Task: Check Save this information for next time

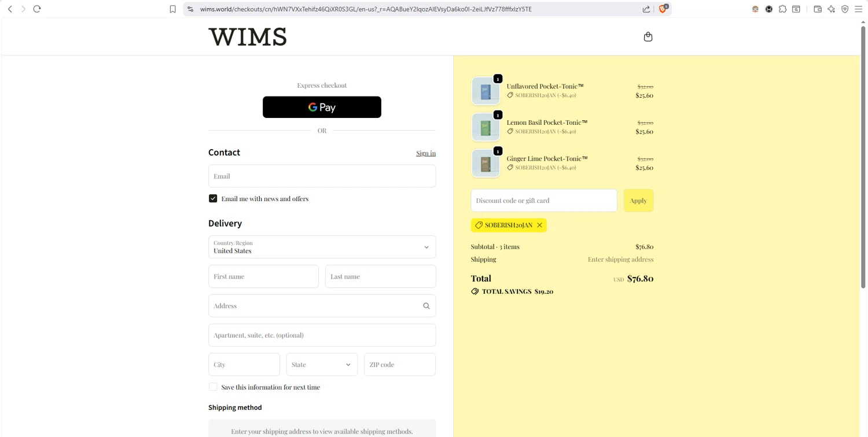Action: [x=213, y=387]
